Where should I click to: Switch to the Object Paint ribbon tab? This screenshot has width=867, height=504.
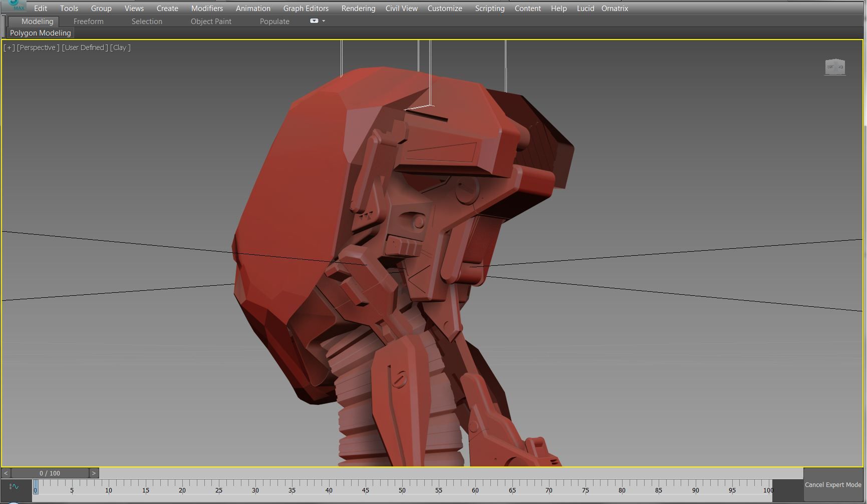(211, 22)
